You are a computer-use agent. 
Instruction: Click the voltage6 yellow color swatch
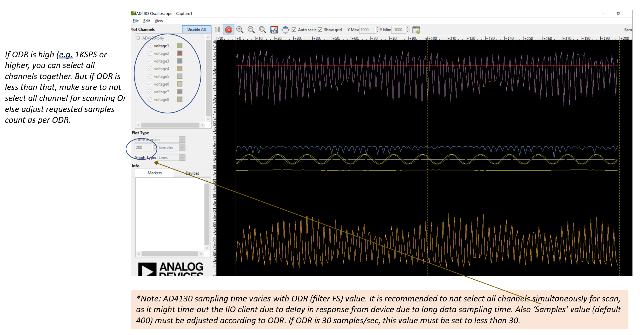tap(180, 84)
